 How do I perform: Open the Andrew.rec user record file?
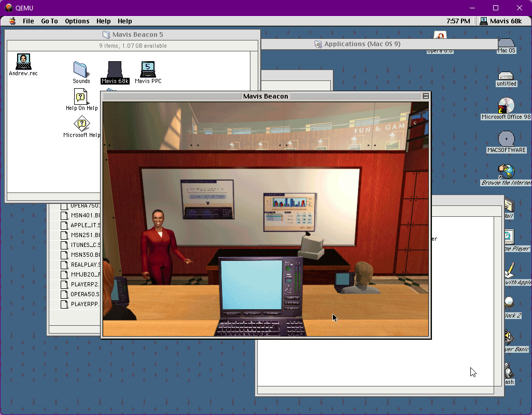coord(23,62)
